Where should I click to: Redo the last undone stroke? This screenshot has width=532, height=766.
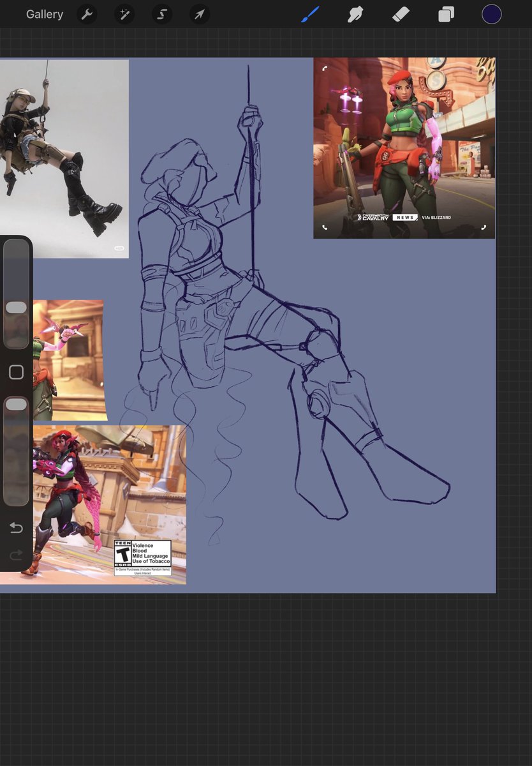[x=16, y=555]
